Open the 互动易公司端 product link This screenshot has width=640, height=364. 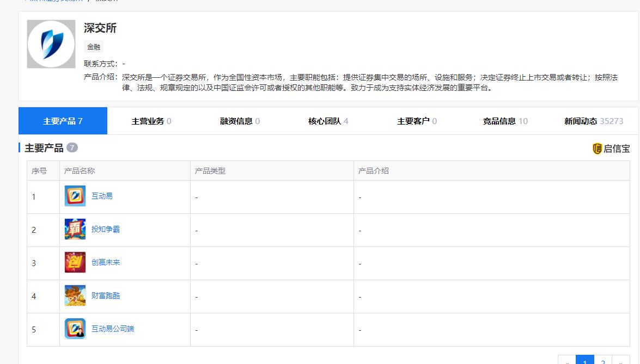(x=113, y=329)
